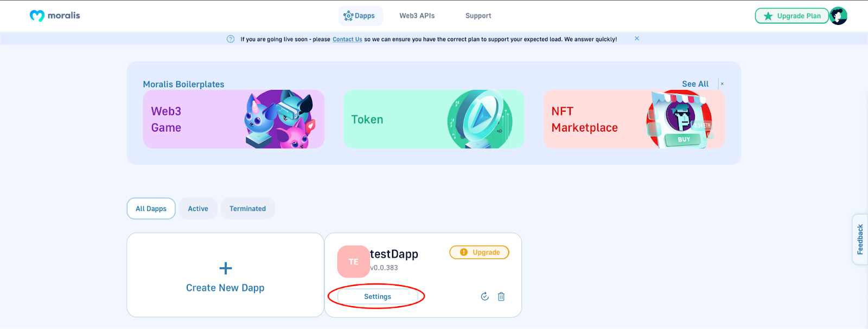
Task: Select the Active filter tab
Action: pyautogui.click(x=198, y=209)
